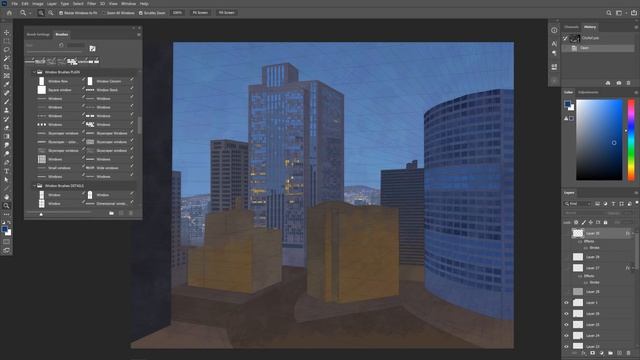Open the layer filter Kind dropdown
Viewport: 640px width, 360px height.
click(578, 203)
